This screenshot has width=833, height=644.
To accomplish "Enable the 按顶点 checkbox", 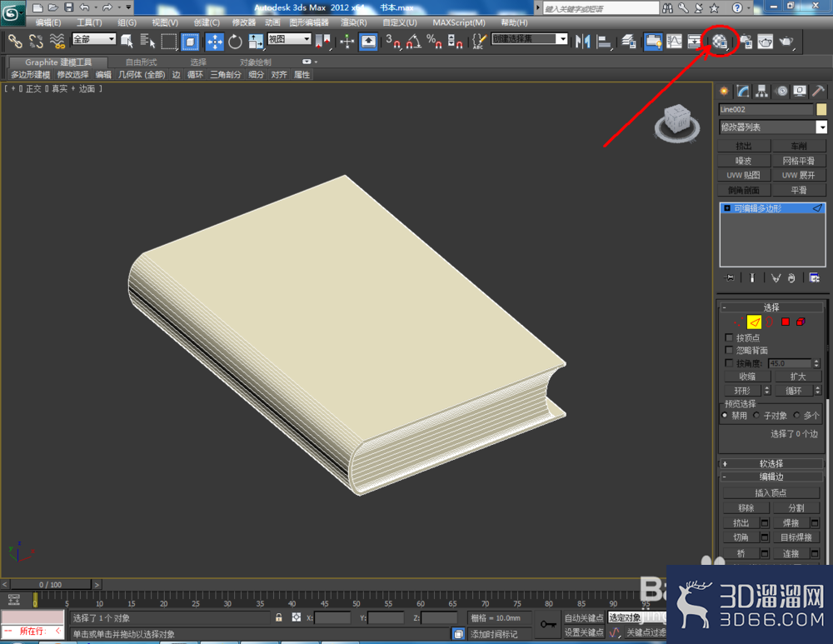I will click(729, 337).
